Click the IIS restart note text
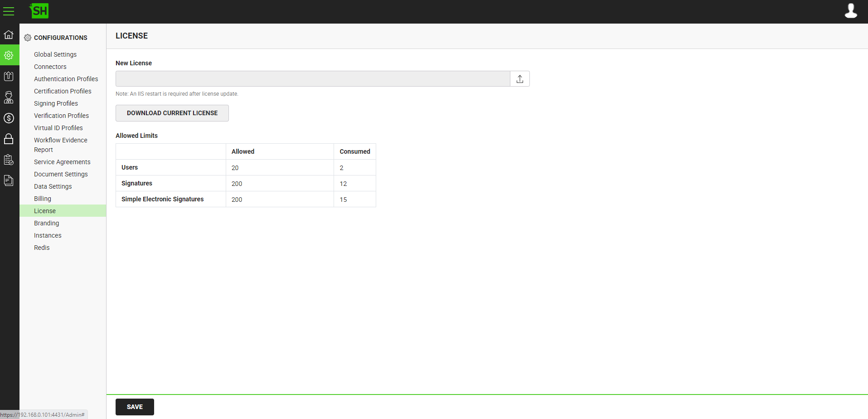The width and height of the screenshot is (868, 419). pos(177,94)
